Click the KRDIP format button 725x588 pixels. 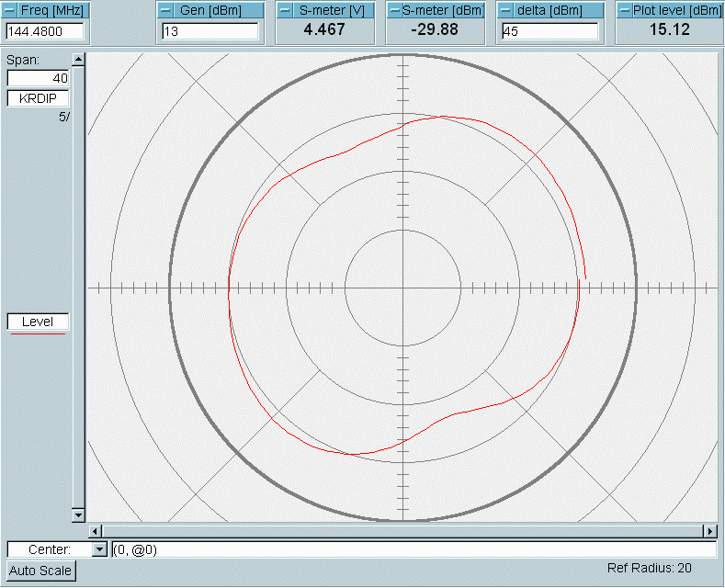[38, 98]
